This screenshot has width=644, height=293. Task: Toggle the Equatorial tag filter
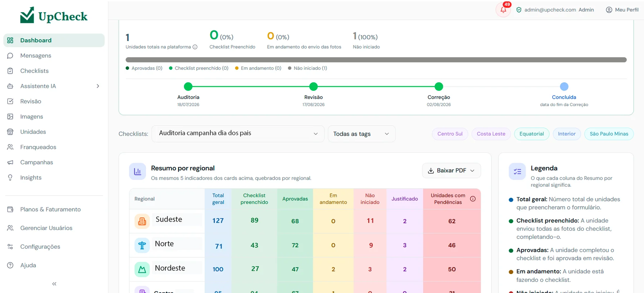click(x=532, y=134)
